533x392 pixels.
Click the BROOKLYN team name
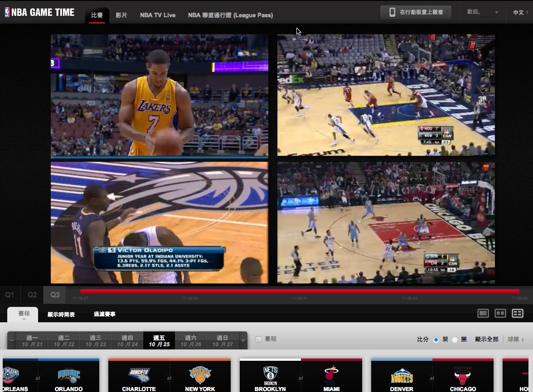pyautogui.click(x=270, y=389)
